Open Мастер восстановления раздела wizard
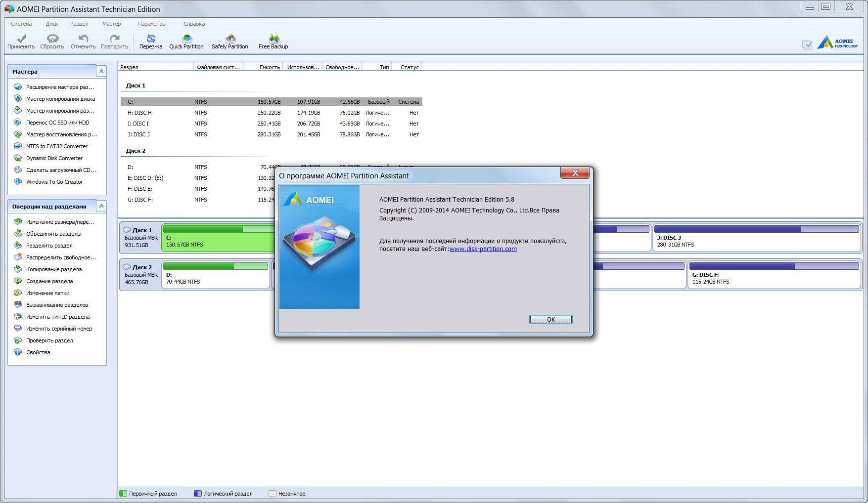Viewport: 868px width, 503px height. (55, 134)
